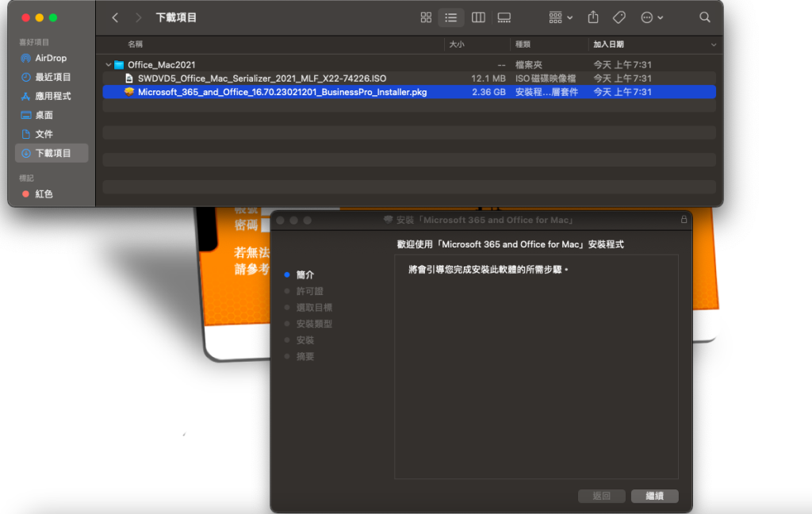Zoom the Finder window with green button
812x514 pixels.
pyautogui.click(x=53, y=17)
